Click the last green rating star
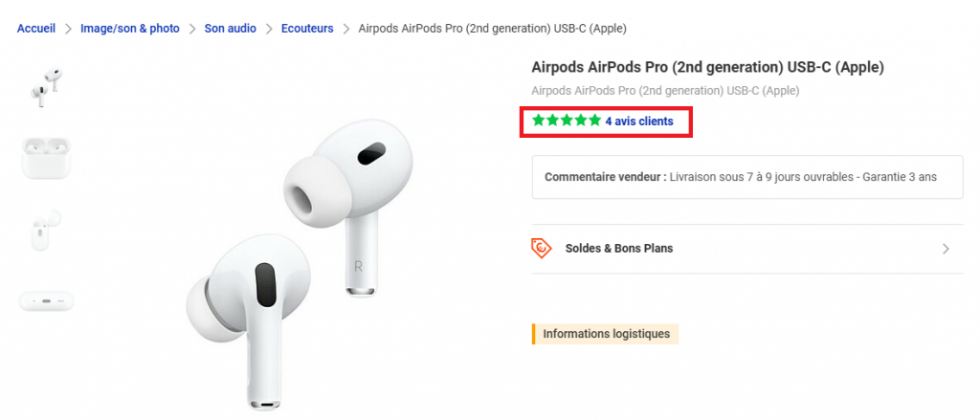The image size is (980, 420). coord(595,122)
